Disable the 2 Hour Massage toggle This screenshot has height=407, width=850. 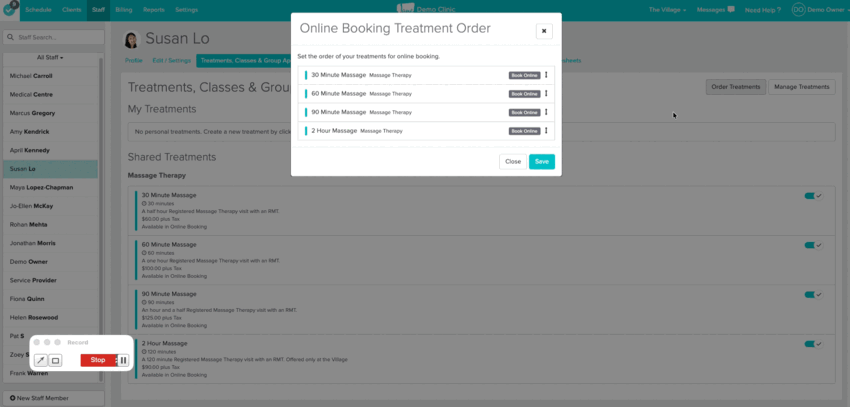pos(812,343)
